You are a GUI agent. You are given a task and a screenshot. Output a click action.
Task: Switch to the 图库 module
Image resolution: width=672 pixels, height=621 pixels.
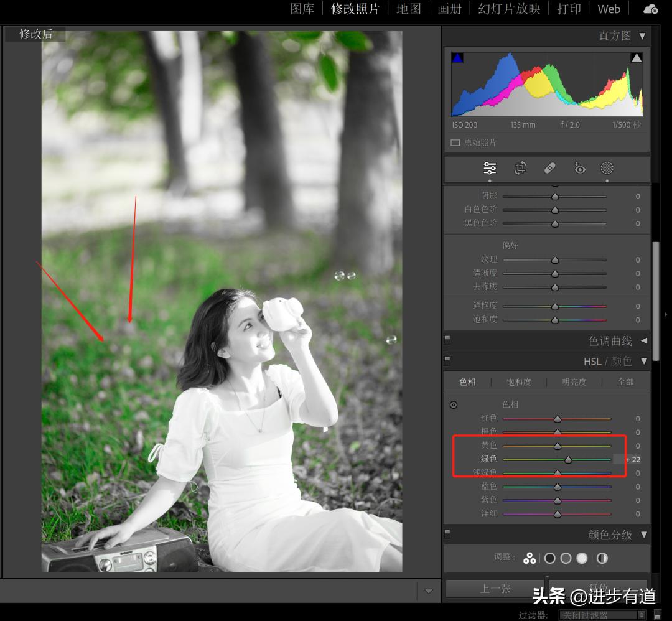(303, 9)
